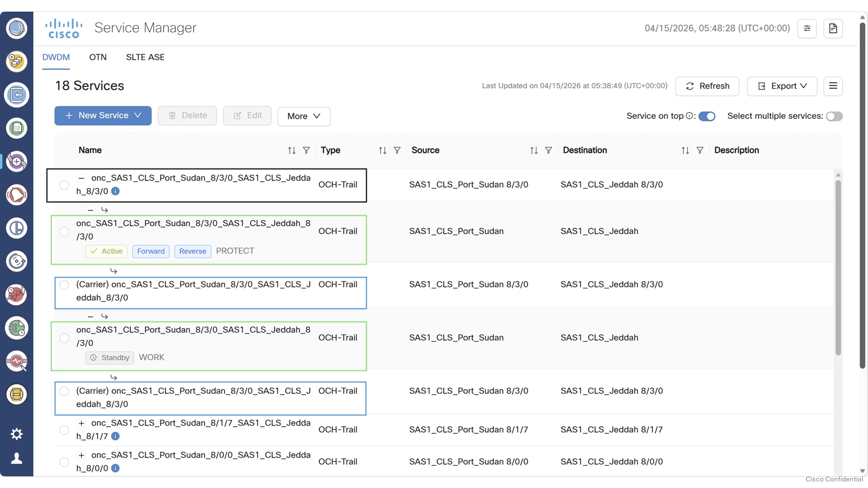Expand the onc_SAS1_CLS_Port_Sudan_8/0/0 service row

[81, 454]
